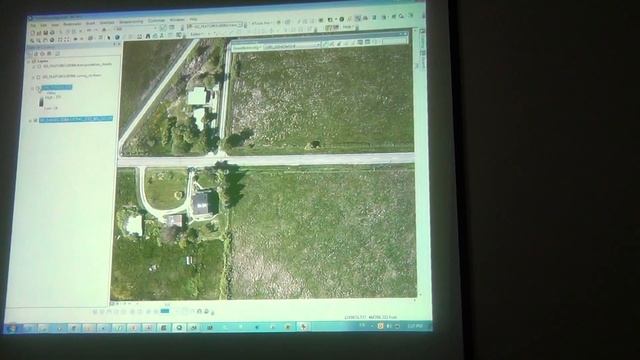Open the Windows menu

(177, 20)
